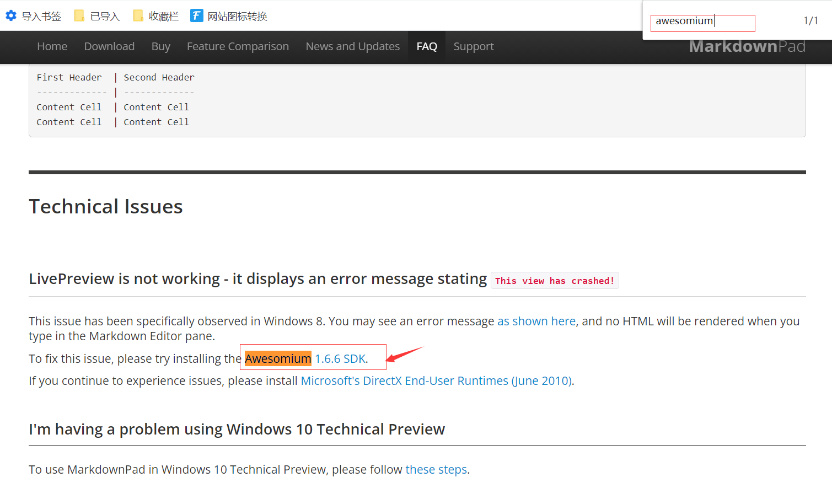Viewport: 832px width, 504px height.
Task: Go to News and Updates
Action: coord(352,47)
